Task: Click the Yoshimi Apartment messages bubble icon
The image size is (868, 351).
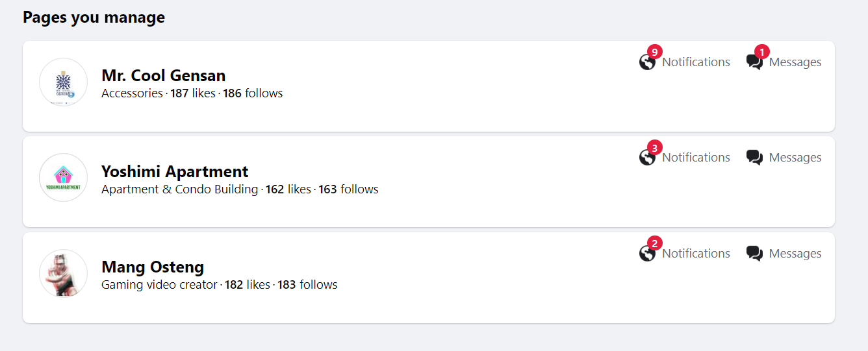Action: pos(754,158)
